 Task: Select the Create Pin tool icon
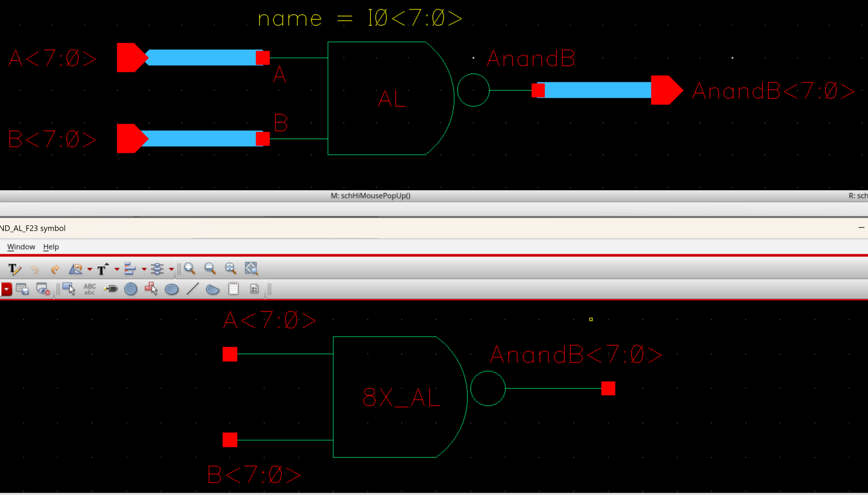point(111,289)
